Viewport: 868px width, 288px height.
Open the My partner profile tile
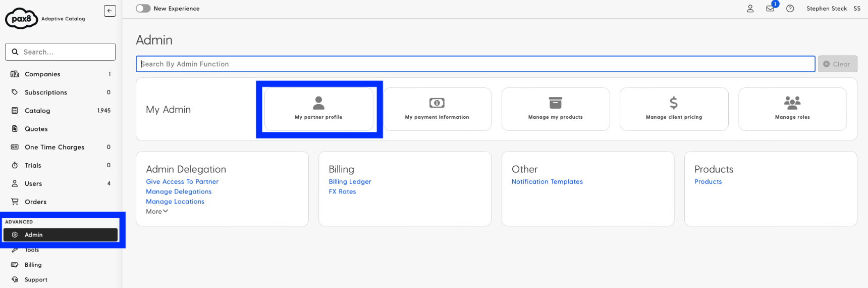[318, 109]
